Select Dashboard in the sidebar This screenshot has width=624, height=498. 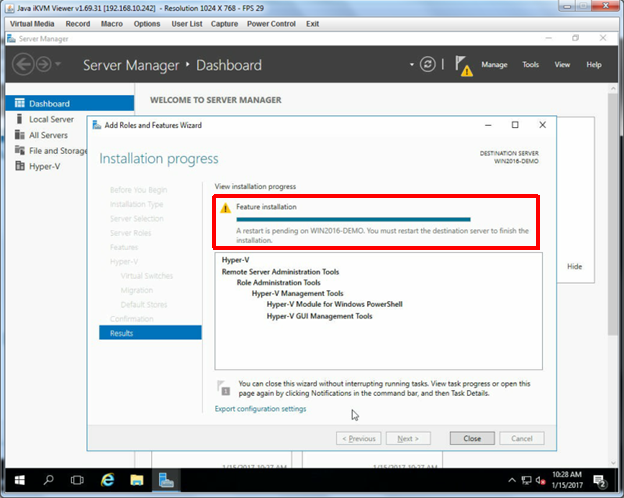click(x=70, y=104)
